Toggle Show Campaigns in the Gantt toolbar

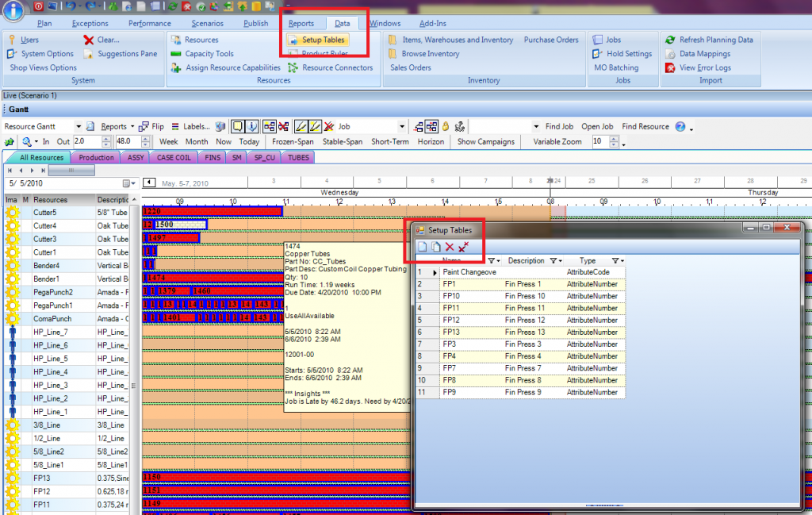(485, 141)
